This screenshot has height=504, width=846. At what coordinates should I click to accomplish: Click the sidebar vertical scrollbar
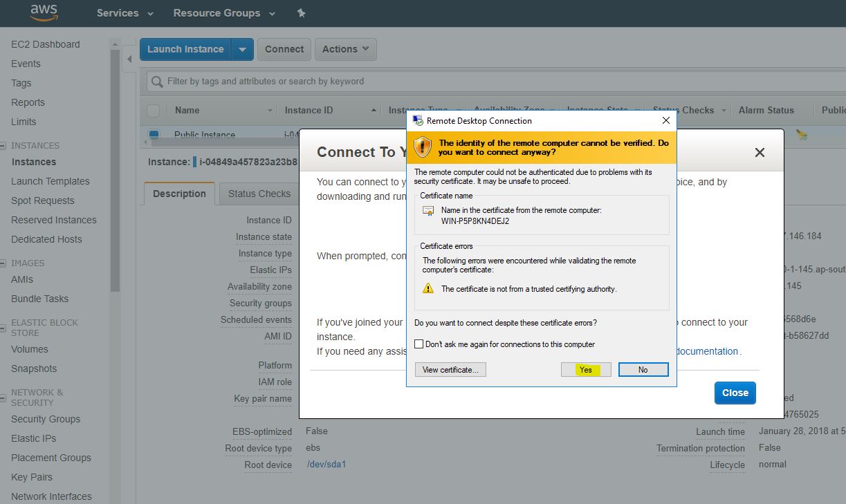[x=115, y=173]
